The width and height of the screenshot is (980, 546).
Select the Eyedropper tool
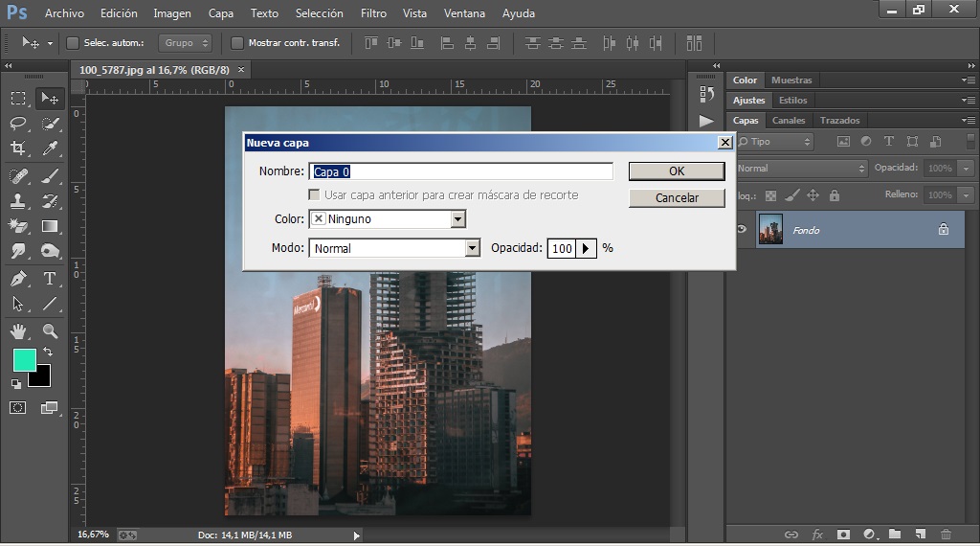pos(50,148)
